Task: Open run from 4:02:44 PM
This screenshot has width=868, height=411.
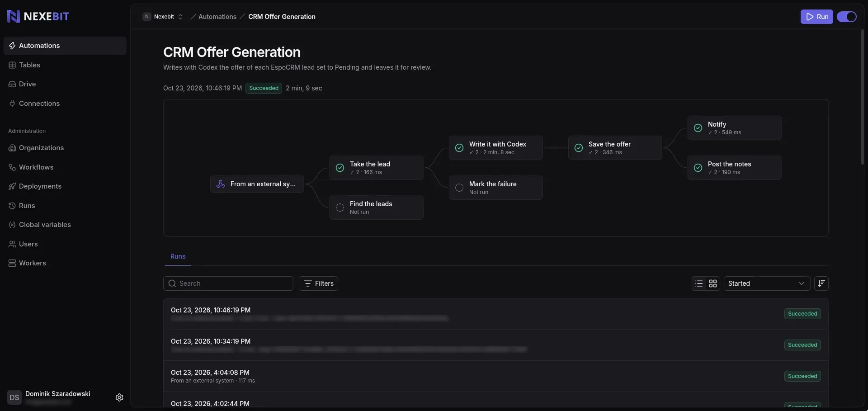Action: coord(495,400)
